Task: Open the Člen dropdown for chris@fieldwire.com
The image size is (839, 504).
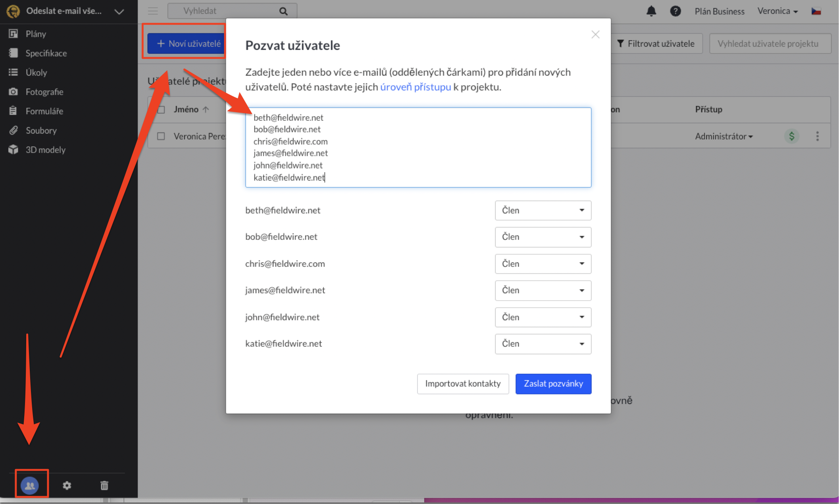Action: coord(543,264)
